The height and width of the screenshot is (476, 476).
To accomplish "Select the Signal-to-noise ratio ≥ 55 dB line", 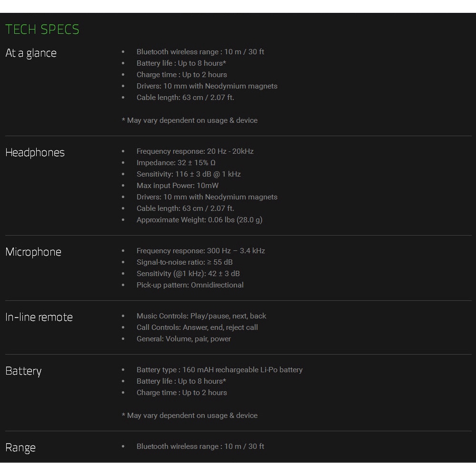I will (184, 262).
